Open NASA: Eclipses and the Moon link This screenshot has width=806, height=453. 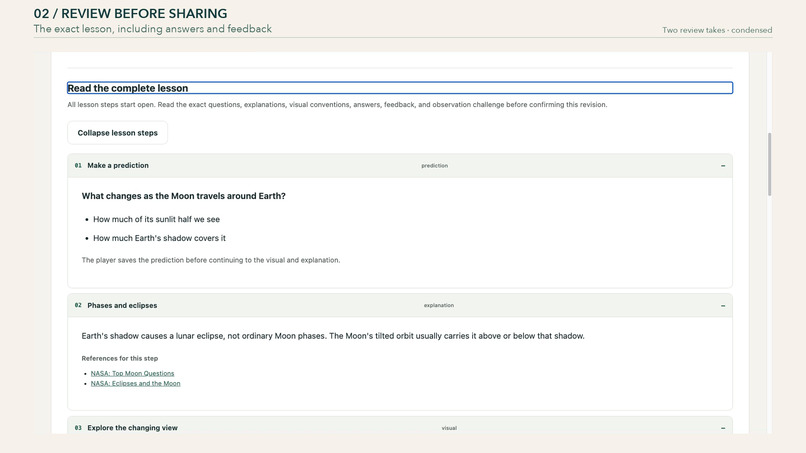click(x=135, y=384)
